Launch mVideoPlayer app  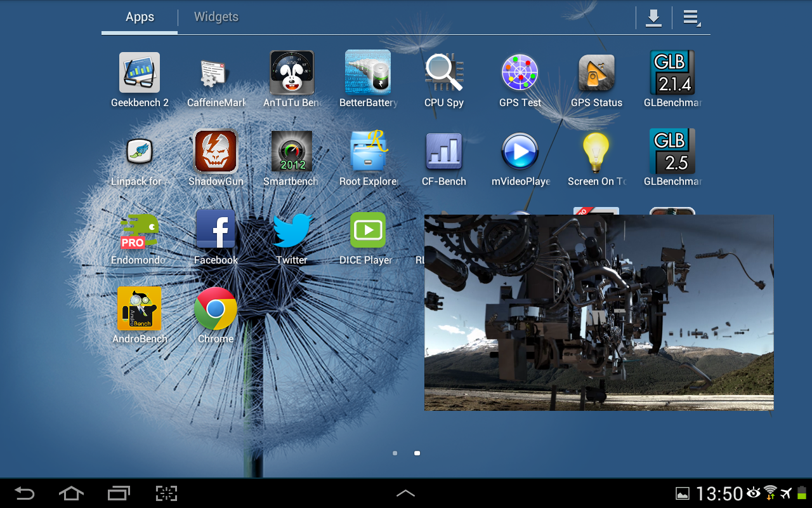[x=520, y=159]
